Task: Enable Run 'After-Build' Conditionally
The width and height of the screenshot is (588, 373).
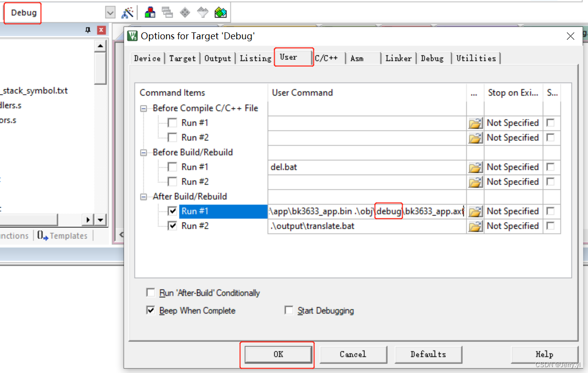Action: (x=151, y=293)
